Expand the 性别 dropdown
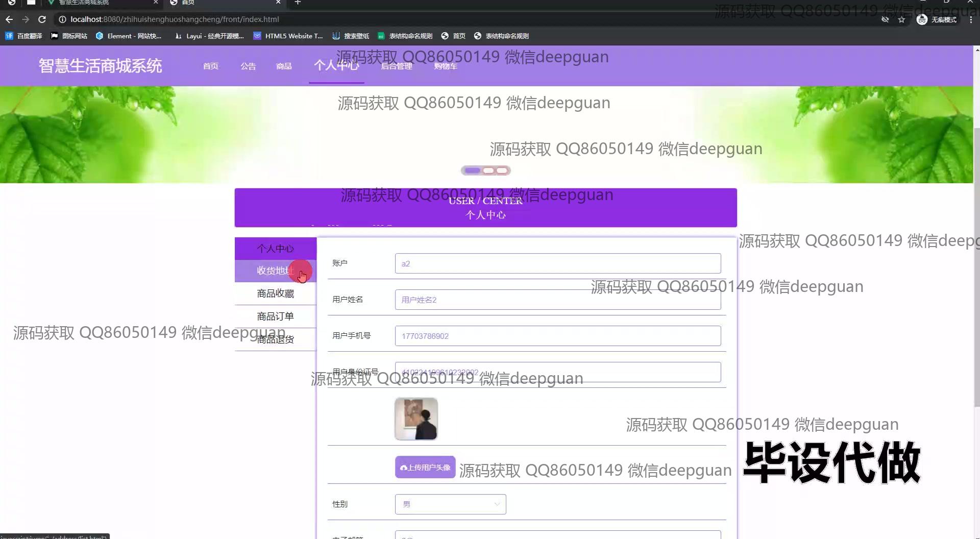 (450, 504)
